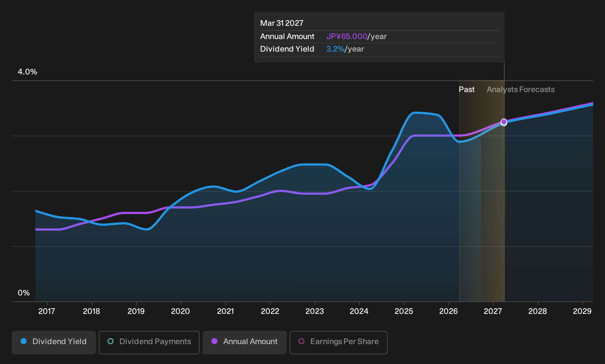Click the pink Earnings Per Share circle
The image size is (605, 364).
[x=301, y=341]
